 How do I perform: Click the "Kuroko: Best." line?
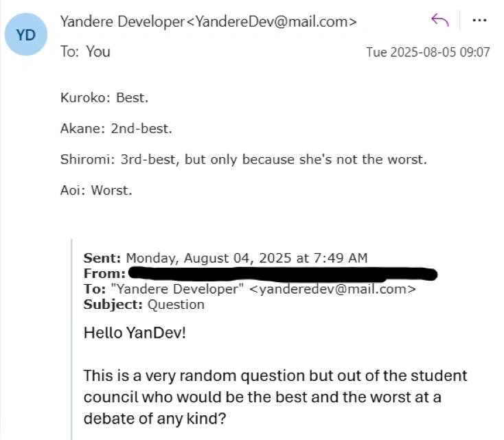tap(104, 97)
